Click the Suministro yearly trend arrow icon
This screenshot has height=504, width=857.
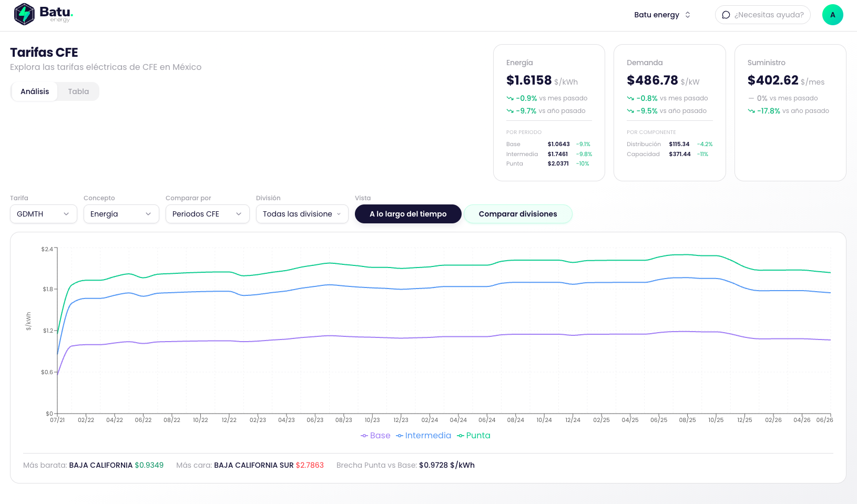tap(751, 111)
